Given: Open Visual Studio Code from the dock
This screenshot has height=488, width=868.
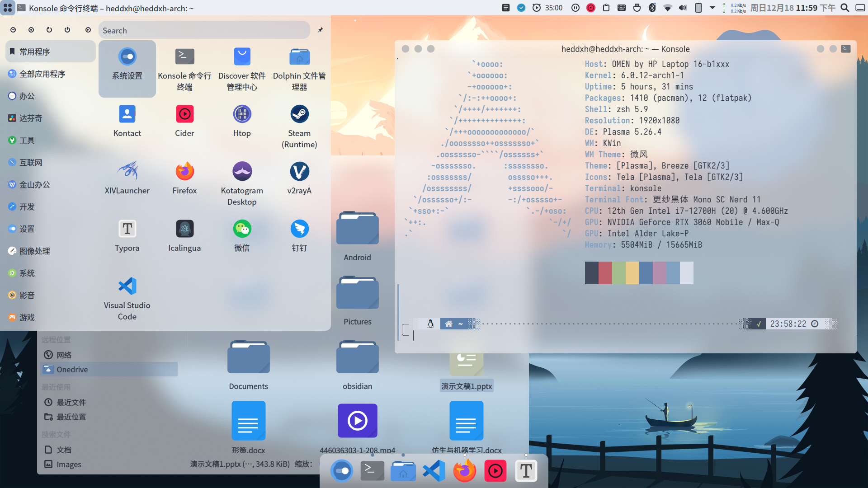Looking at the screenshot, I should pos(434,471).
